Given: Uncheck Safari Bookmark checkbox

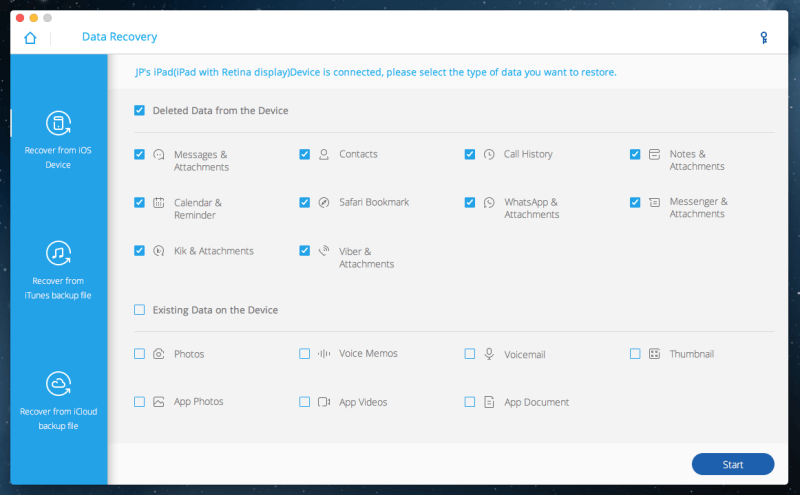Looking at the screenshot, I should click(x=305, y=203).
